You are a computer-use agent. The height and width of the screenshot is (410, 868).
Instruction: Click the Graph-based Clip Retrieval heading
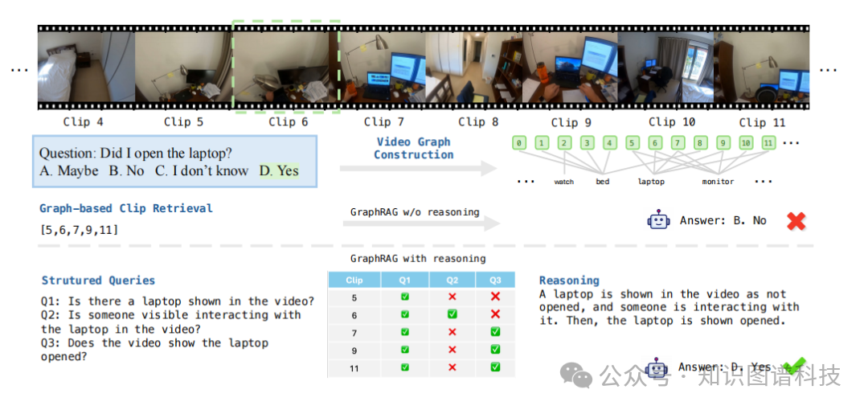(126, 209)
